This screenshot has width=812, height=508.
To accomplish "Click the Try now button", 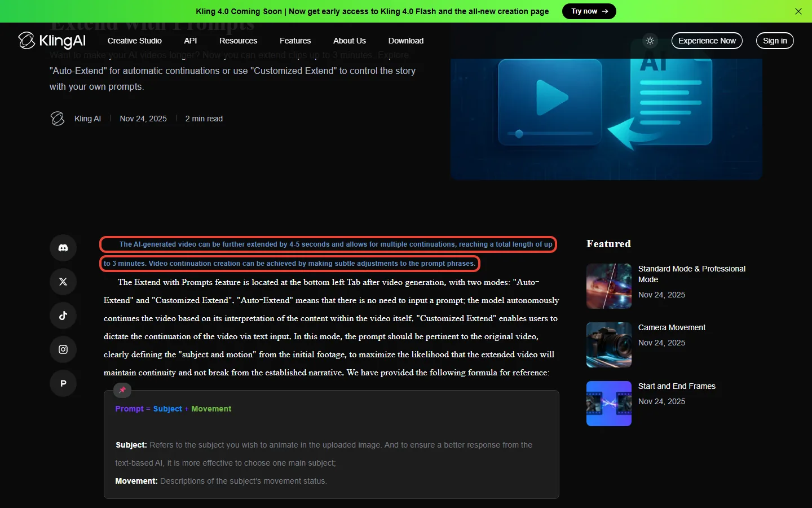I will click(x=589, y=11).
